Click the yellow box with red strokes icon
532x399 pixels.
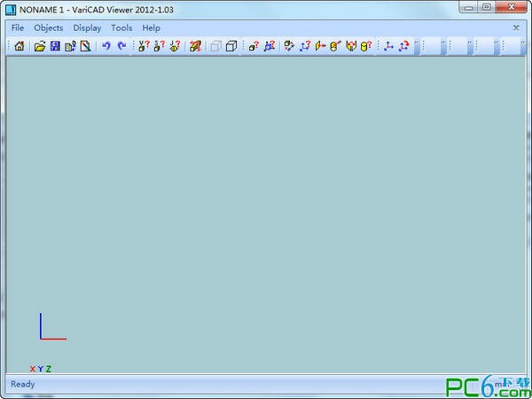pyautogui.click(x=195, y=46)
